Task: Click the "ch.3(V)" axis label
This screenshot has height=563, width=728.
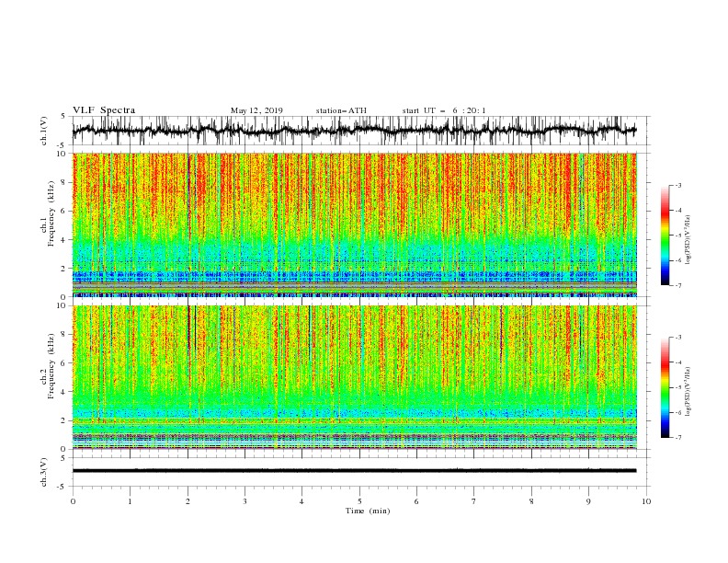Action: point(44,472)
